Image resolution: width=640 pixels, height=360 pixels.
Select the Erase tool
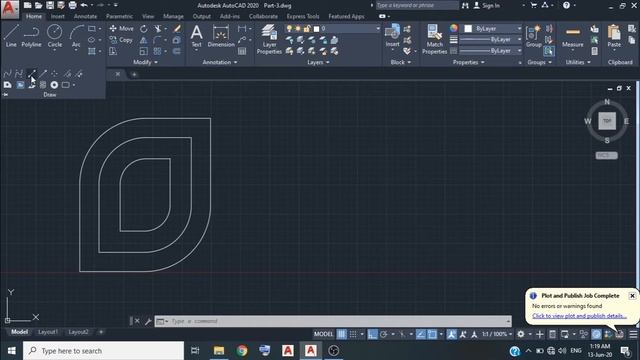[x=177, y=29]
